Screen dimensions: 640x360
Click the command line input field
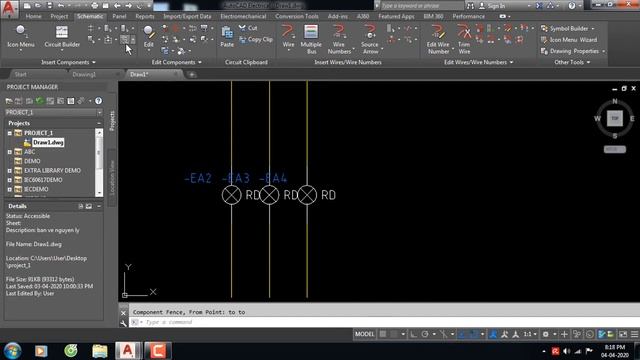tap(384, 322)
